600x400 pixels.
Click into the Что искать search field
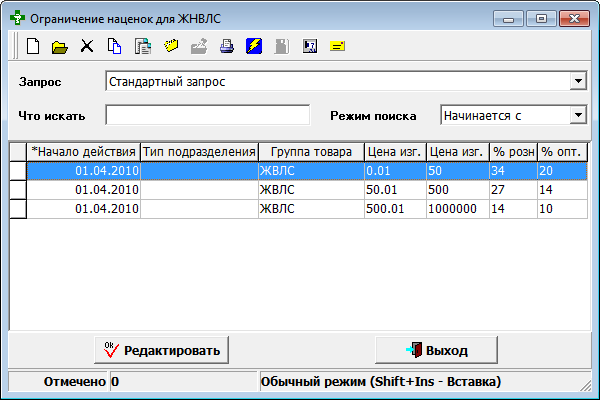(207, 115)
